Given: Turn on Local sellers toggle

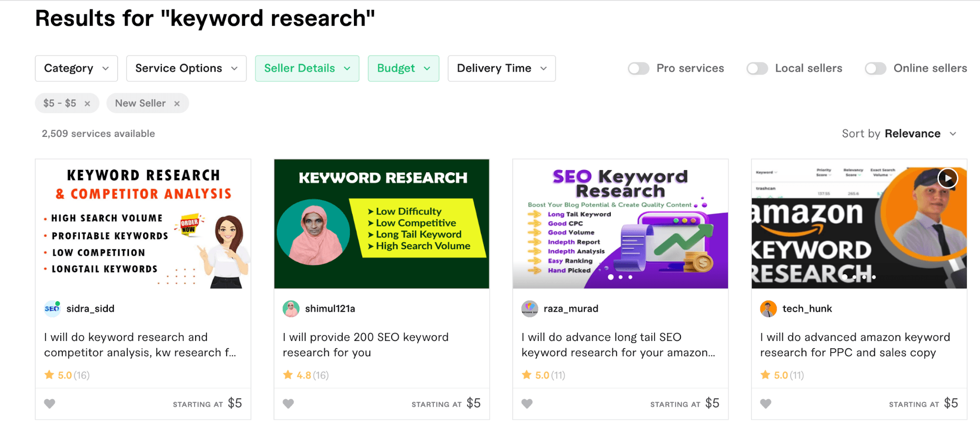Looking at the screenshot, I should tap(757, 68).
